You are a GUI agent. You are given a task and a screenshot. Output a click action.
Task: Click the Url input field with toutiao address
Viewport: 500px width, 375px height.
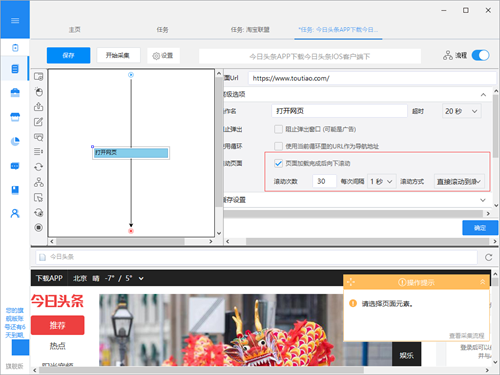pos(372,78)
